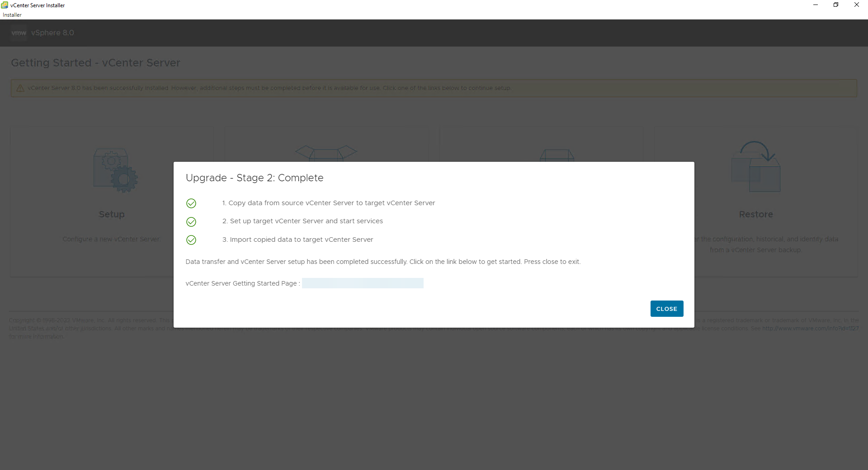The height and width of the screenshot is (470, 868).
Task: Restore down the installer window
Action: coord(836,5)
